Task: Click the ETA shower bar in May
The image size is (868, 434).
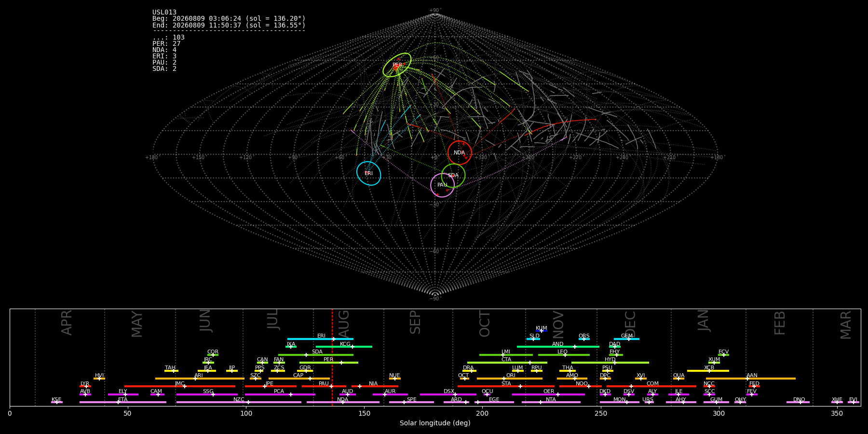Action: pos(123,402)
